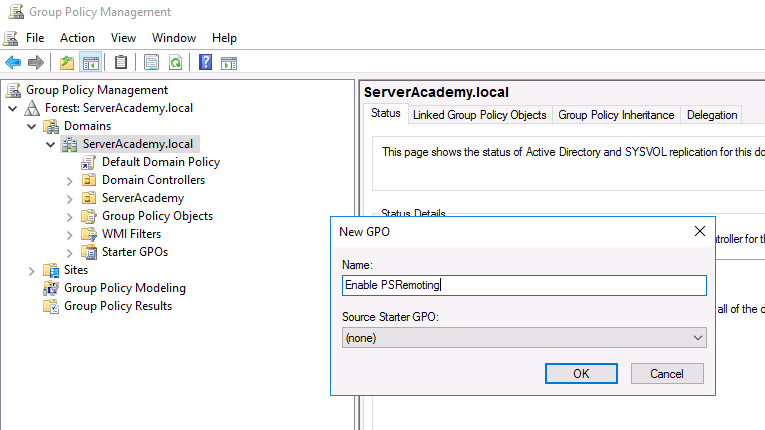The image size is (765, 430).
Task: Collapse the Domains node
Action: (x=32, y=127)
